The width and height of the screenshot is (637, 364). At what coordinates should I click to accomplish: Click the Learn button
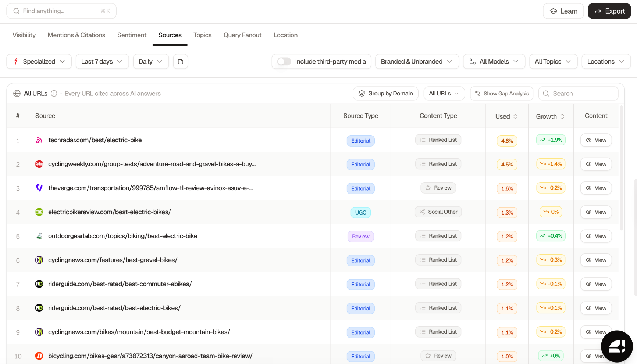point(563,11)
